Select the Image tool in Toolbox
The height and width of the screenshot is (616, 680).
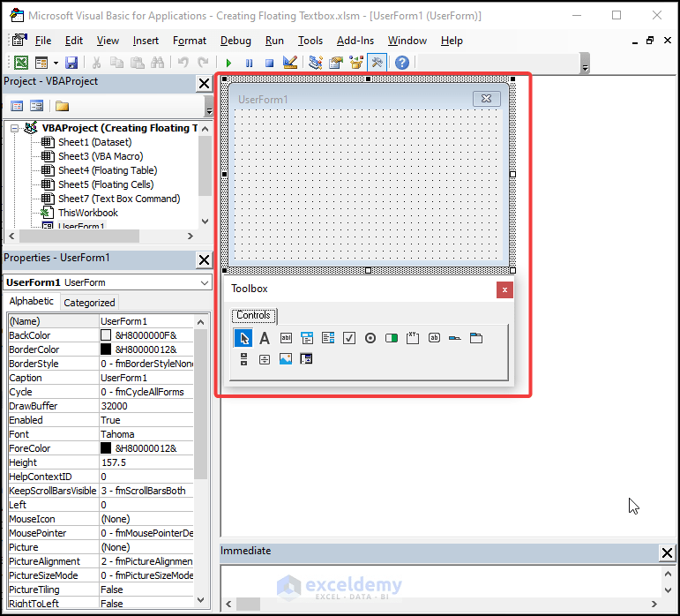click(286, 359)
